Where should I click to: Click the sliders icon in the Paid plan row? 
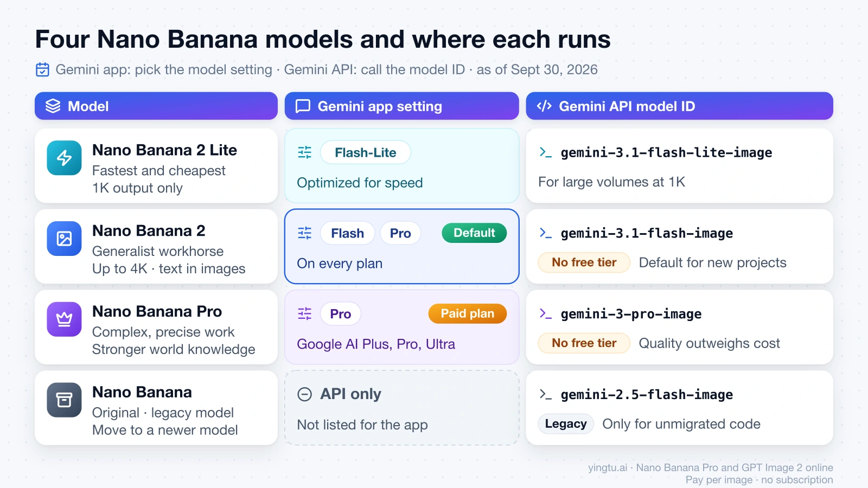tap(305, 313)
